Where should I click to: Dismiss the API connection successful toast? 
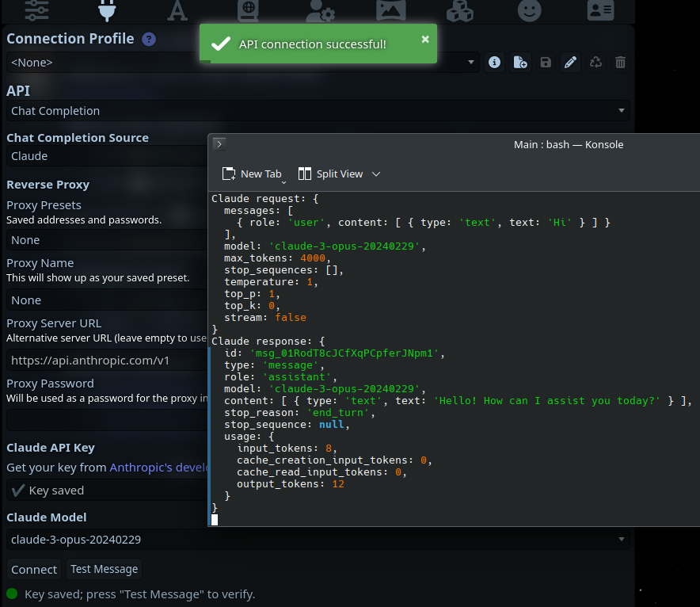pos(425,40)
